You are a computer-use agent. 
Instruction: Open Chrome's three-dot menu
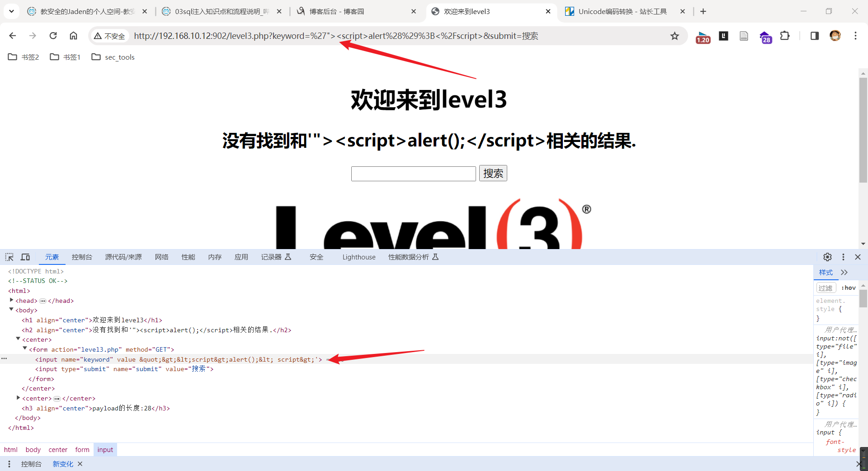[855, 36]
